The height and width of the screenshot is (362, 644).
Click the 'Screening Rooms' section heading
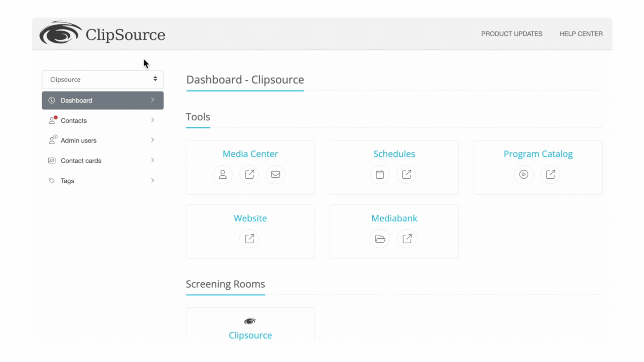pyautogui.click(x=225, y=284)
